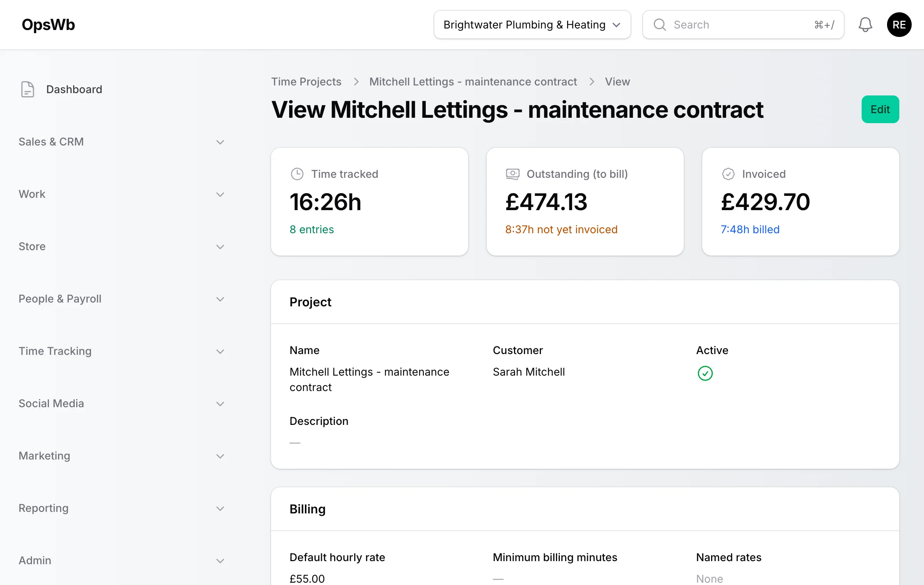Expand the Reporting section
Image resolution: width=924 pixels, height=585 pixels.
coord(122,508)
